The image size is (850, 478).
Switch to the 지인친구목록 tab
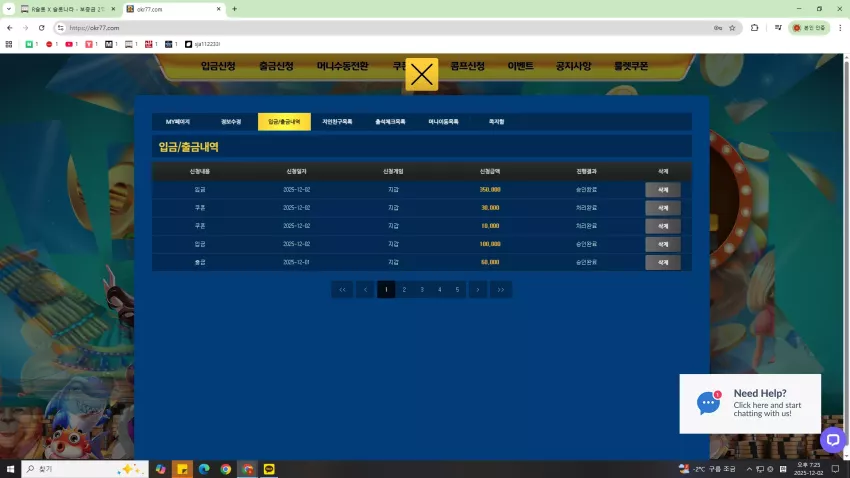(x=337, y=122)
